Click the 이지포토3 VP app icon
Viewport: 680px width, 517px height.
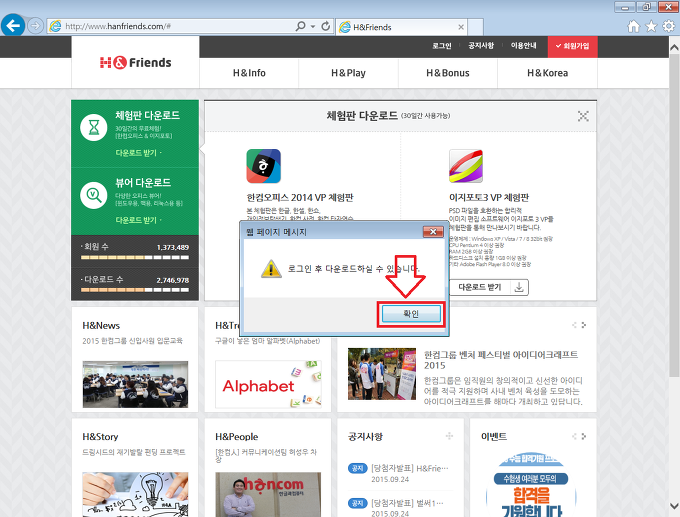point(466,166)
